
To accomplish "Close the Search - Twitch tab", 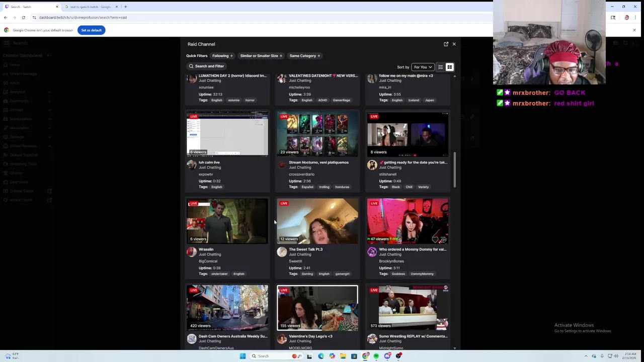I will (x=57, y=7).
